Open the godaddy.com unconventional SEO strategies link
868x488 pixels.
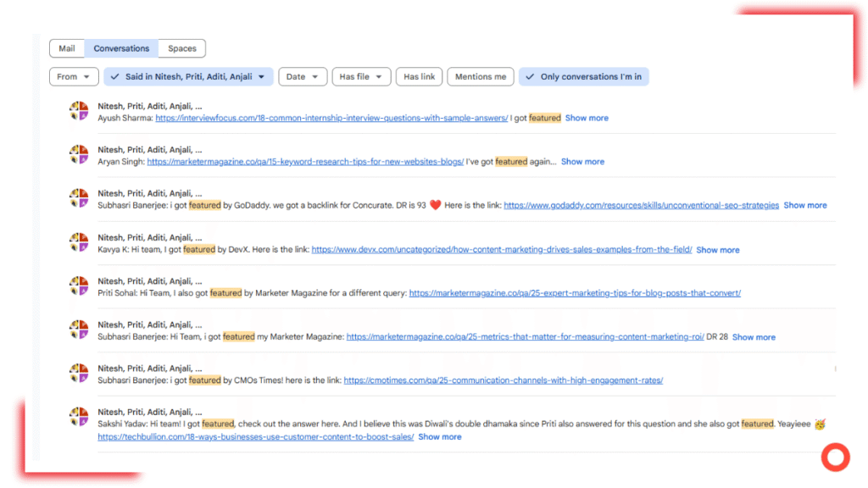point(641,205)
